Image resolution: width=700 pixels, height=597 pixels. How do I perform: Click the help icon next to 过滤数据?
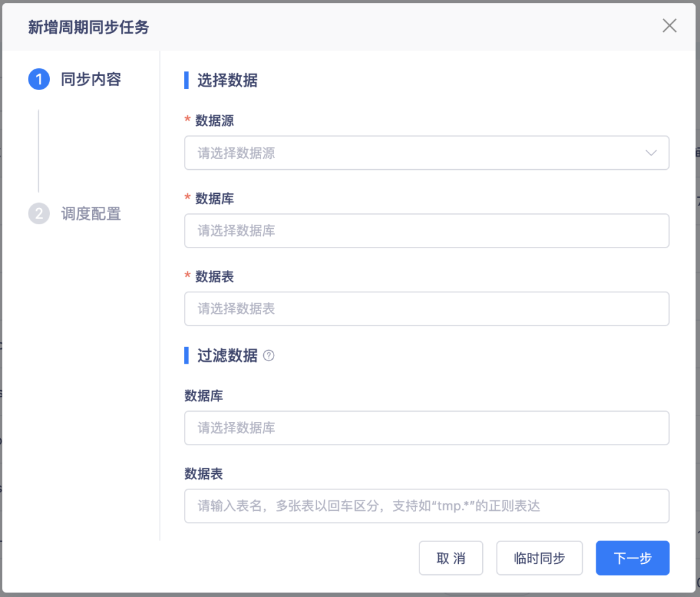270,355
